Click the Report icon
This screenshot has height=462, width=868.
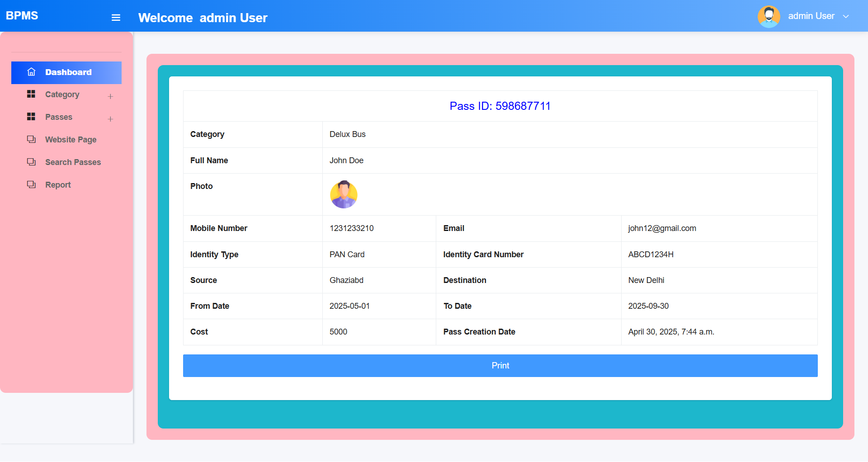point(31,184)
